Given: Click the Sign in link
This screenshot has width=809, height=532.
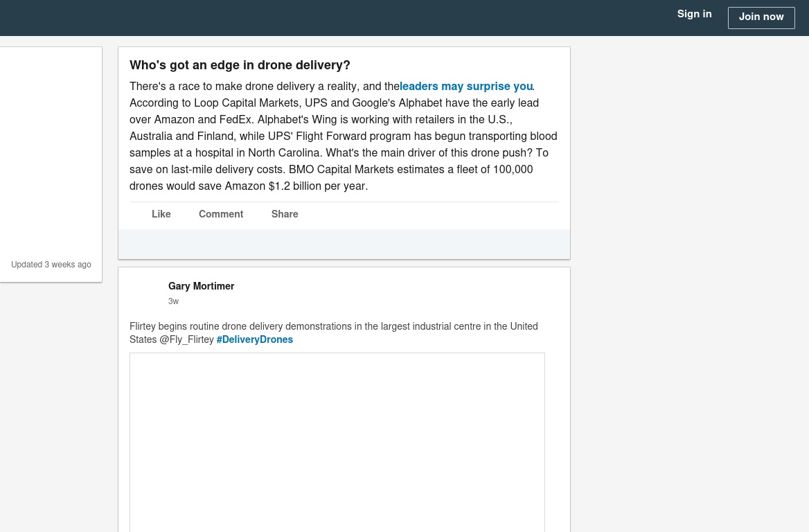Looking at the screenshot, I should pyautogui.click(x=694, y=14).
